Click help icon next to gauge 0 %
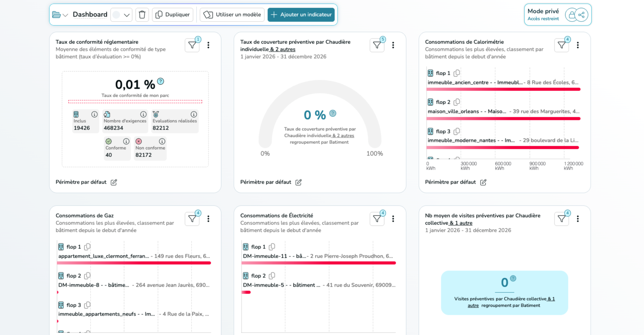Image resolution: width=644 pixels, height=335 pixels. 333,113
